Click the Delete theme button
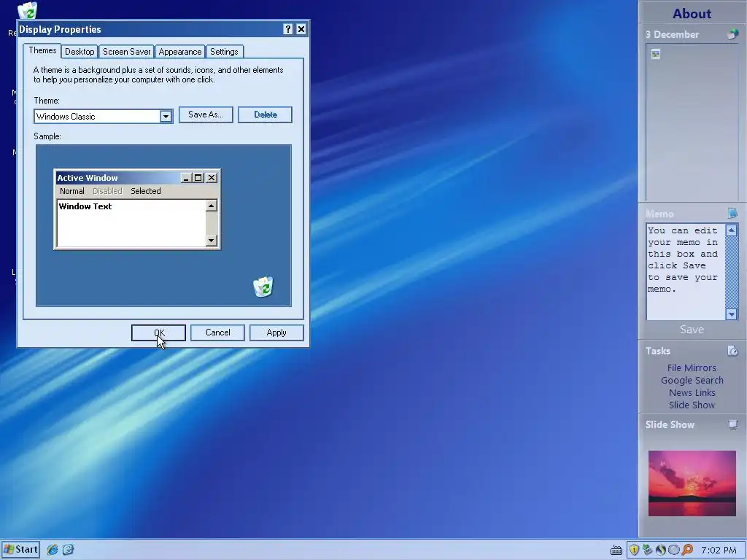Viewport: 747px width, 560px height. click(x=265, y=114)
